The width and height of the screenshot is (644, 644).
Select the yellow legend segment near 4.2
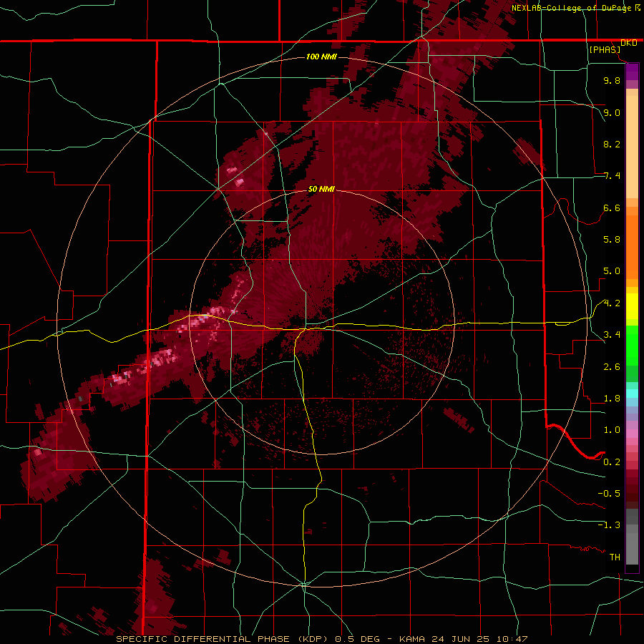pyautogui.click(x=632, y=306)
